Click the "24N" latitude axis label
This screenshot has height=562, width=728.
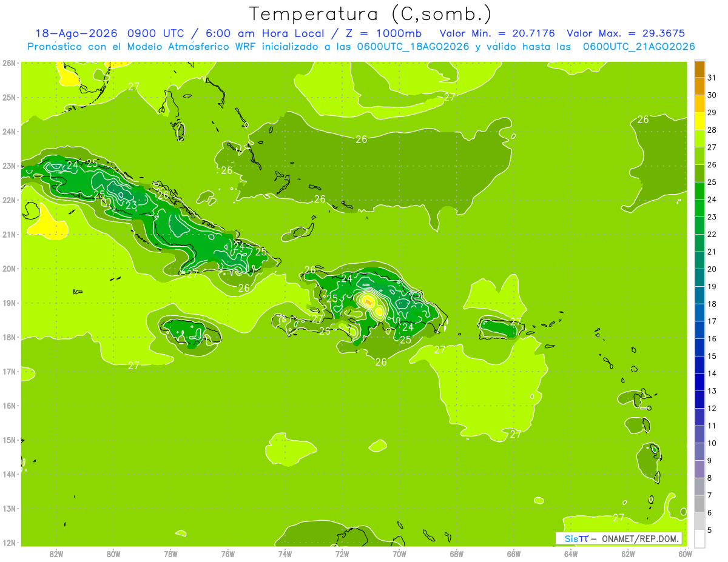click(x=9, y=132)
